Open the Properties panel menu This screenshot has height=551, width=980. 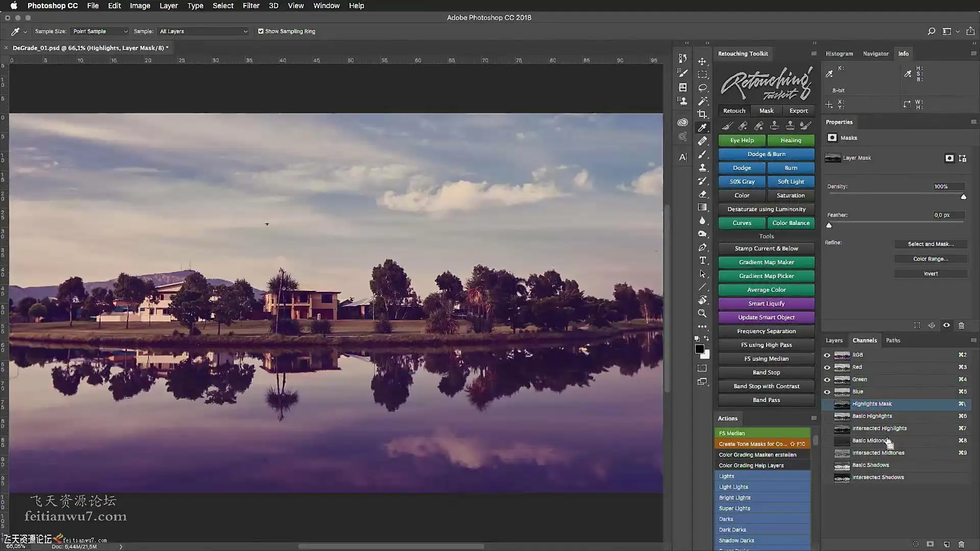973,122
